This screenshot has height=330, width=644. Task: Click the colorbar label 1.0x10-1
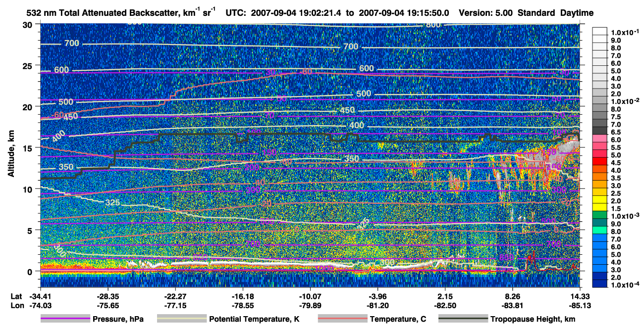(x=626, y=32)
